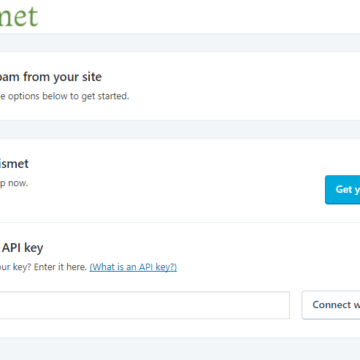Click the up now text under the heading
Viewport: 360px width, 360px height.
tap(14, 183)
